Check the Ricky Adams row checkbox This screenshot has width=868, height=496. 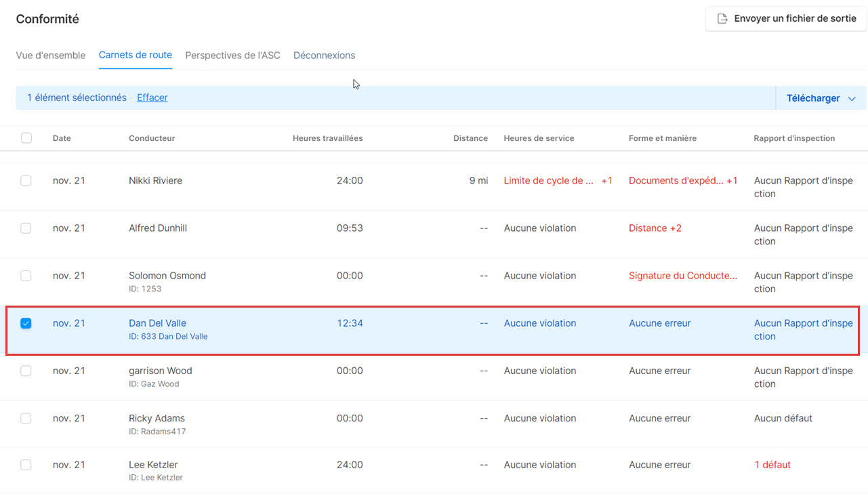(26, 418)
